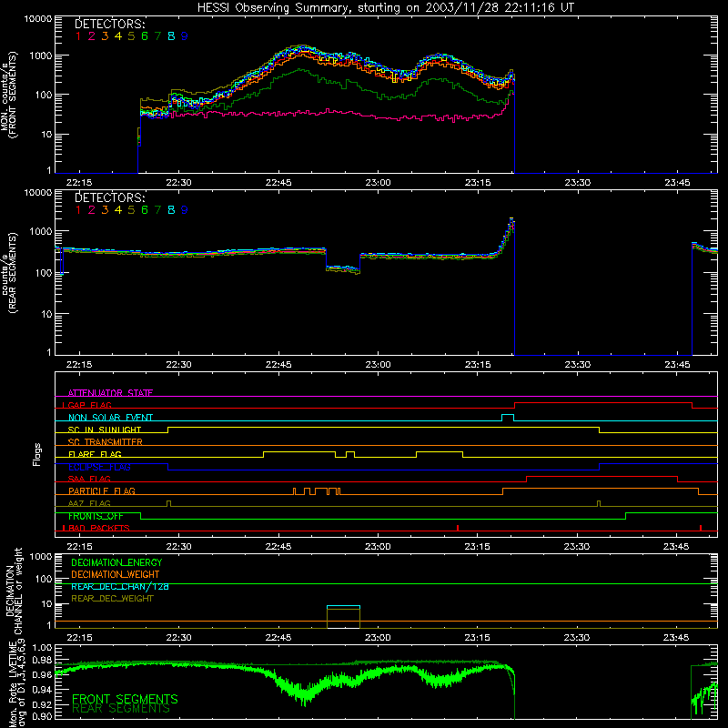Click 23:15 tick label under decimation plot
The height and width of the screenshot is (728, 728).
tap(477, 638)
